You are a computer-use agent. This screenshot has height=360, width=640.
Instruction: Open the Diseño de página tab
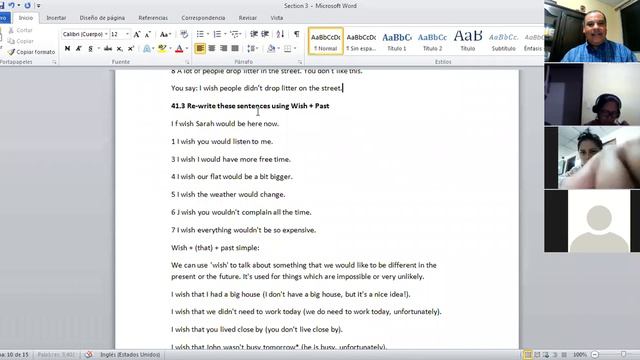(102, 18)
